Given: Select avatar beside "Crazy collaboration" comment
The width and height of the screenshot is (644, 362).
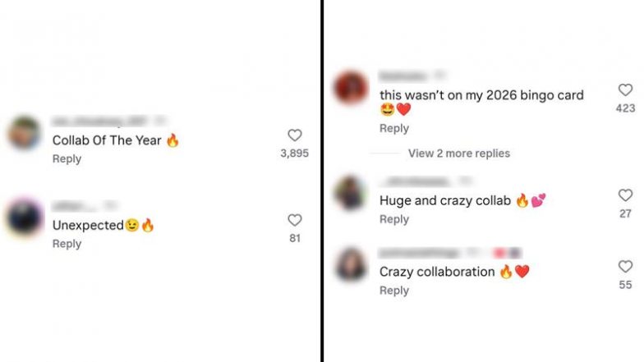Looking at the screenshot, I should point(352,265).
